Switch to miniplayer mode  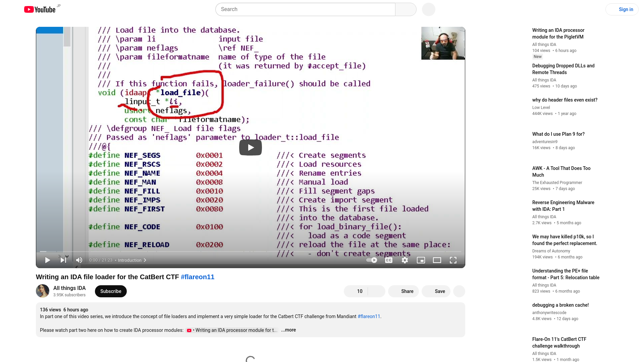[421, 260]
